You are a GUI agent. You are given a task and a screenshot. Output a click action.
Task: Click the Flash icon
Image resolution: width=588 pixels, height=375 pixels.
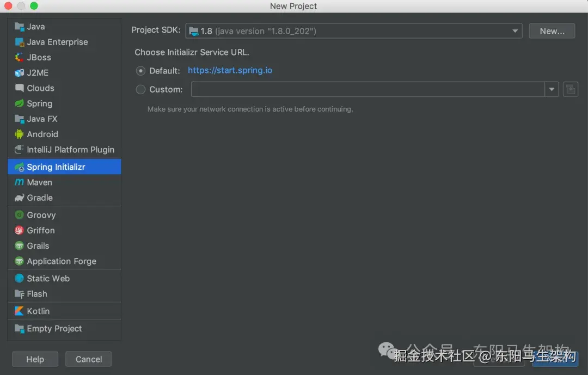[19, 293]
